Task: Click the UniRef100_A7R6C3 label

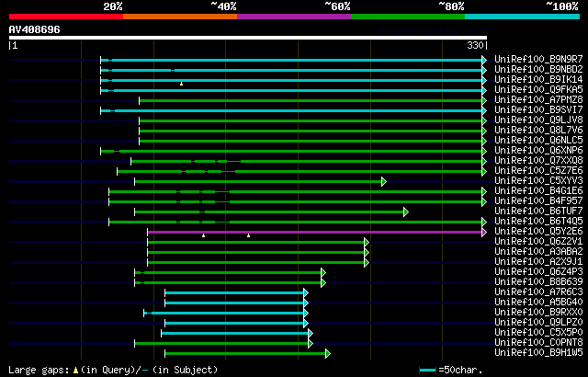Action: coord(538,292)
